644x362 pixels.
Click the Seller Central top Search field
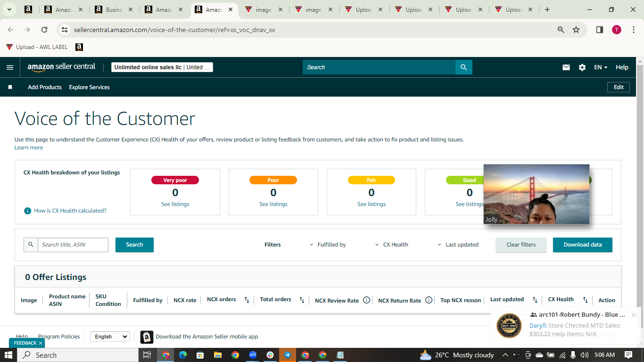pos(379,67)
